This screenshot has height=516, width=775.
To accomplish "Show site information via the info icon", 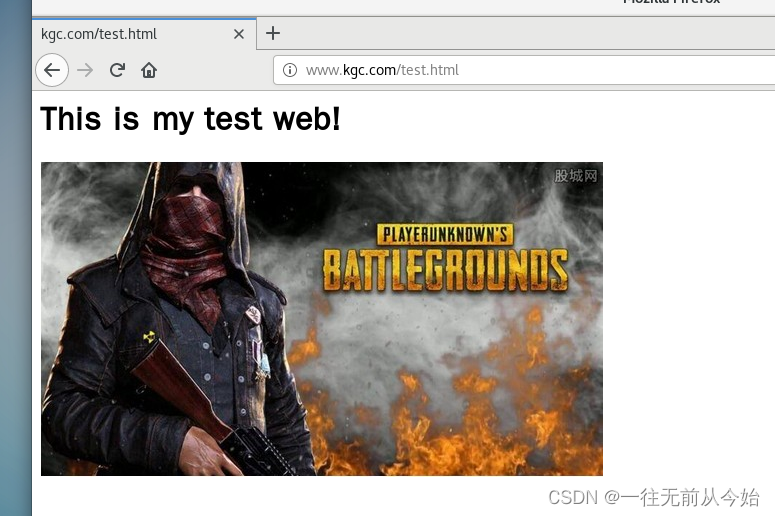I will point(290,70).
